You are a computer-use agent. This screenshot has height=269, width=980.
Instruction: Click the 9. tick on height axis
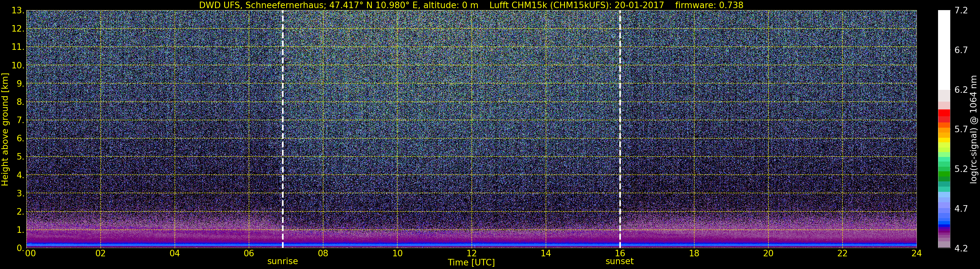[20, 84]
